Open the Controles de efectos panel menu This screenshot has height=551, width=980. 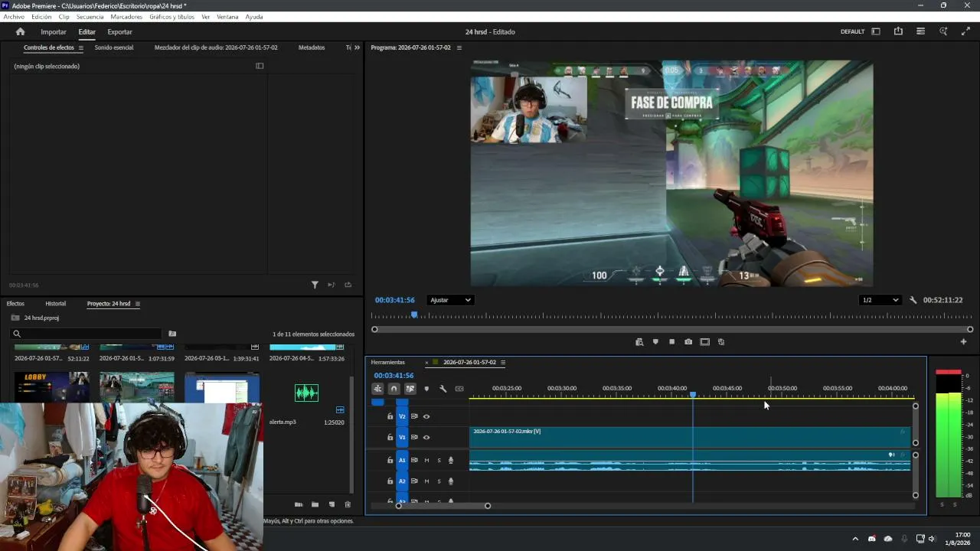[x=80, y=47]
